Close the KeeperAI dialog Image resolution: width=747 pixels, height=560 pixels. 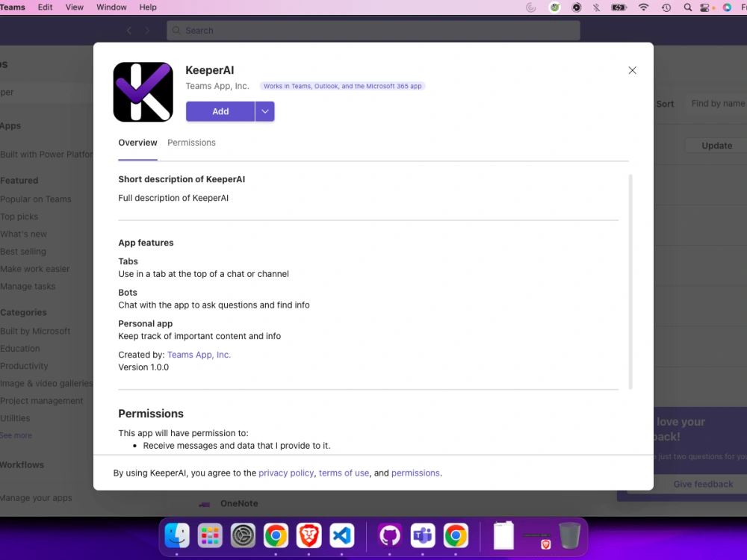point(632,70)
